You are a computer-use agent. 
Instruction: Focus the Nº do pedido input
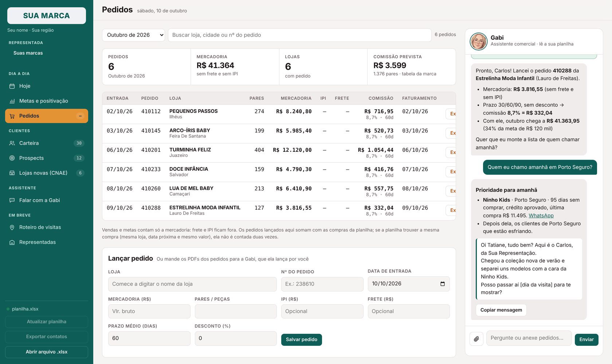pyautogui.click(x=322, y=284)
